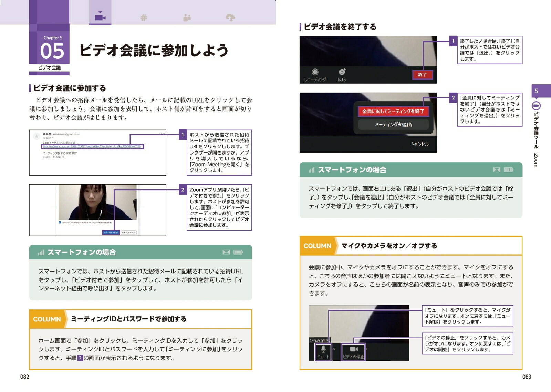Click the sender name 中台優 in email
This screenshot has height=392, width=551.
(x=47, y=134)
